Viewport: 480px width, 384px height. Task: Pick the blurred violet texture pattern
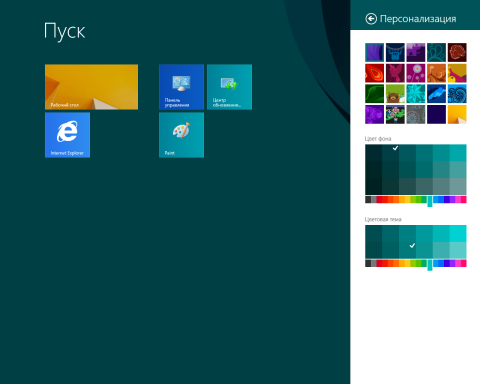(374, 114)
